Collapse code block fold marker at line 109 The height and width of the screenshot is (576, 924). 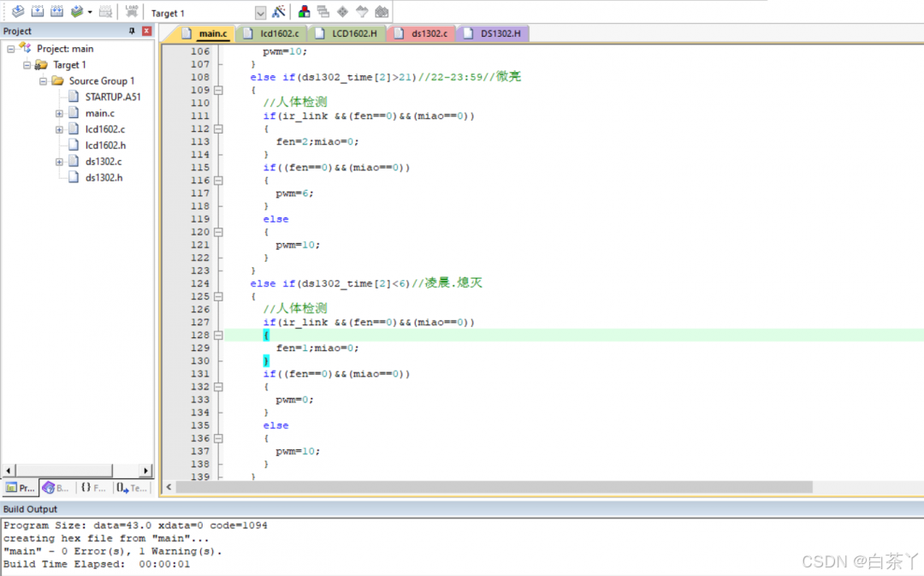coord(218,90)
